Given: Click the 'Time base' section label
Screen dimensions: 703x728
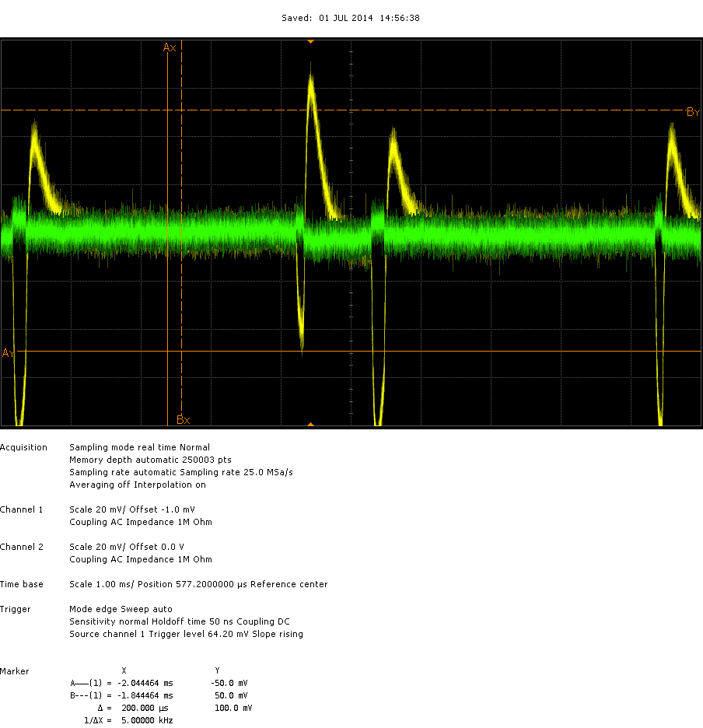Looking at the screenshot, I should 21,584.
